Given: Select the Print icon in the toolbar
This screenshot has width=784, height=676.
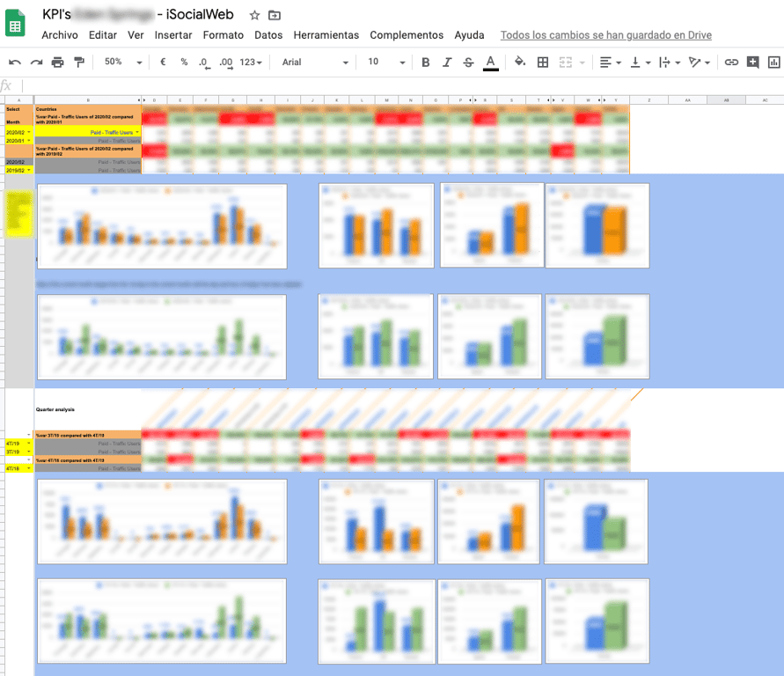Looking at the screenshot, I should click(x=56, y=62).
